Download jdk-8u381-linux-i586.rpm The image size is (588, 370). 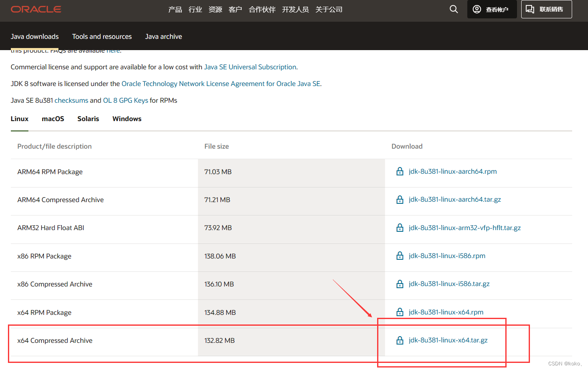[x=447, y=256]
